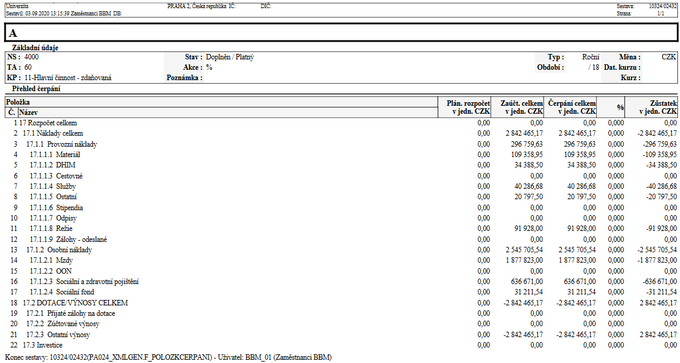680x363 pixels.
Task: Click the 'Konec sestavy' footer line
Action: click(168, 357)
